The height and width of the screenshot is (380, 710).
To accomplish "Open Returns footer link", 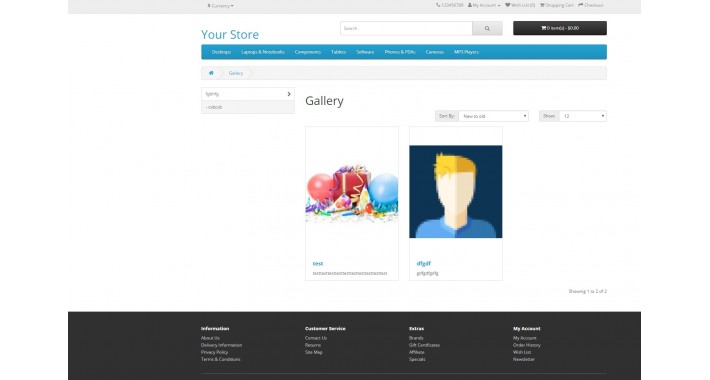I will click(313, 345).
